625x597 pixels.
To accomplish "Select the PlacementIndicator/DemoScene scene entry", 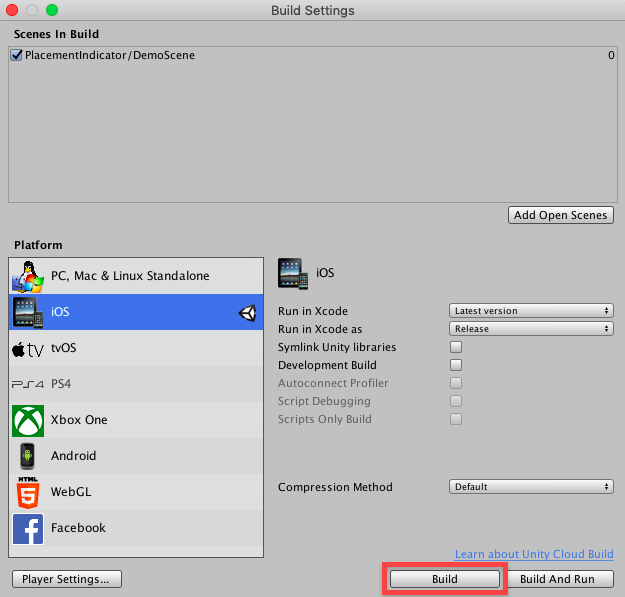I will click(313, 55).
